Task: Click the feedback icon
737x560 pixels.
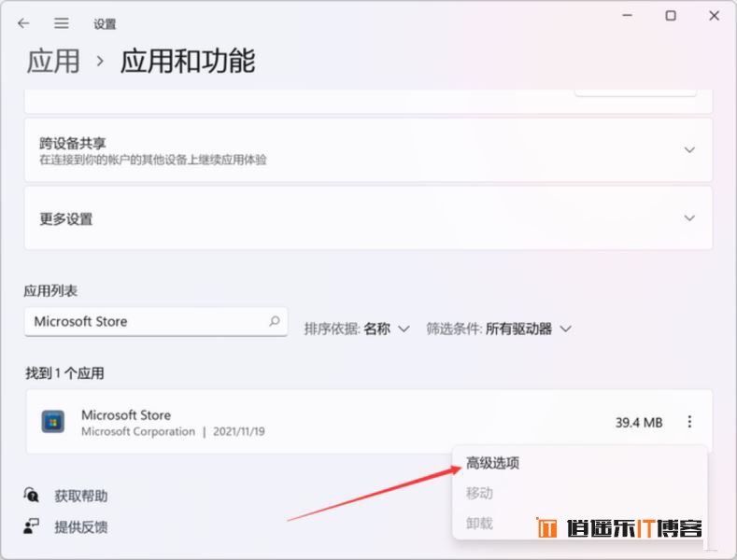Action: [x=31, y=526]
